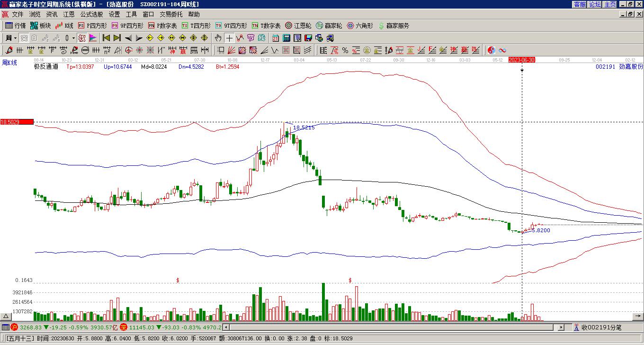The image size is (644, 345).
Task: Select the red zigzag line tool
Action: pyautogui.click(x=240, y=38)
